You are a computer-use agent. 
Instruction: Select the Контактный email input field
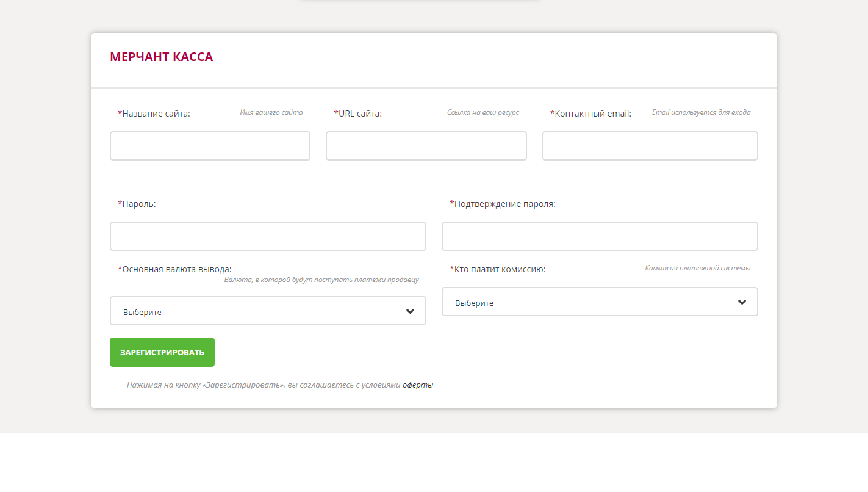(650, 146)
